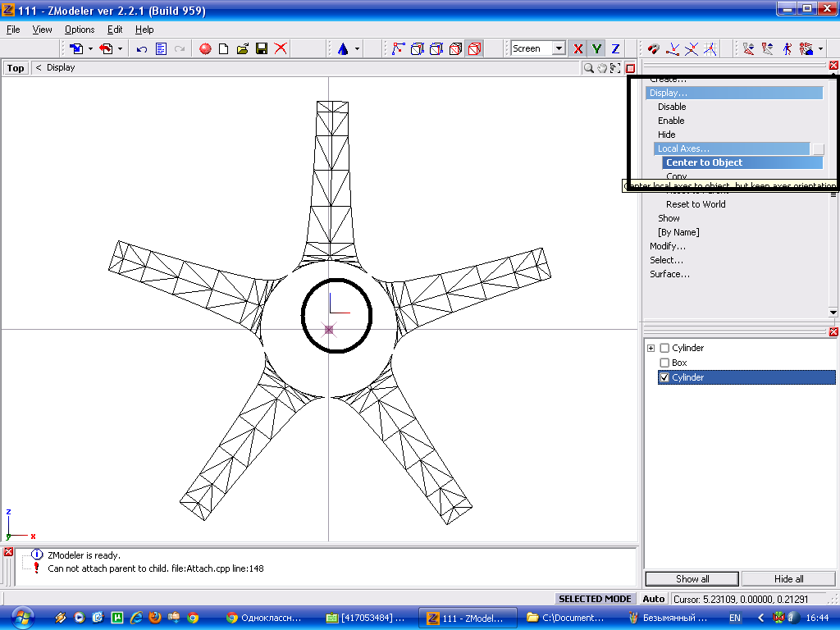Screen dimensions: 840x630
Task: Activate the pan hand viewport tool
Action: pos(601,68)
